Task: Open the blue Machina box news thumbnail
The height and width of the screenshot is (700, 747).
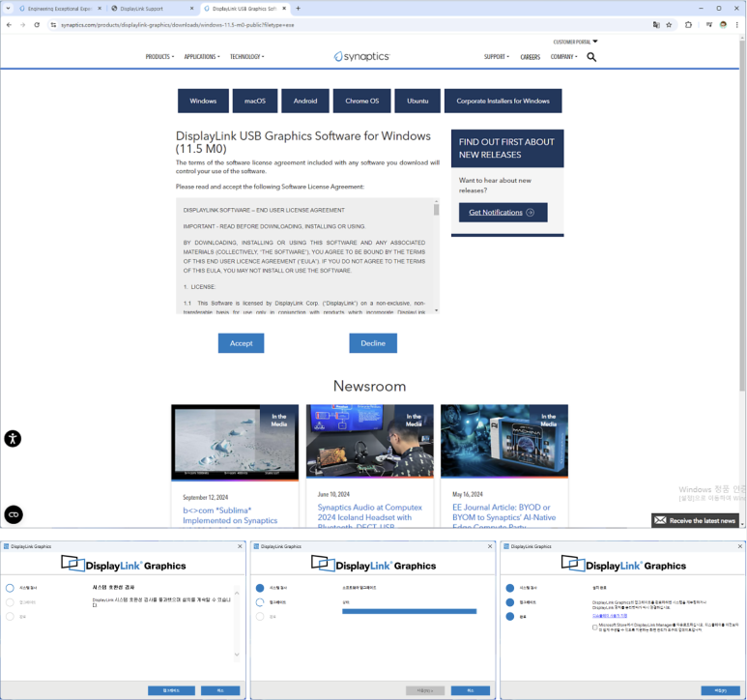Action: [x=504, y=441]
